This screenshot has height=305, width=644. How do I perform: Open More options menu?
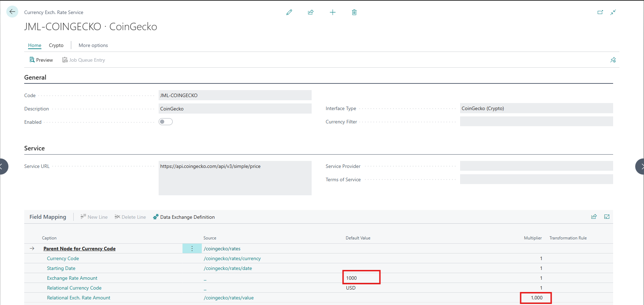(93, 45)
